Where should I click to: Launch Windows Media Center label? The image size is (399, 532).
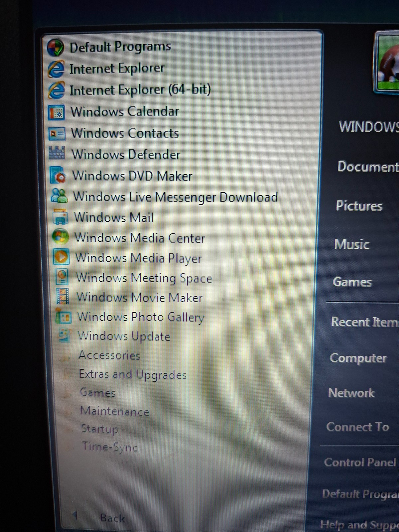click(x=140, y=238)
